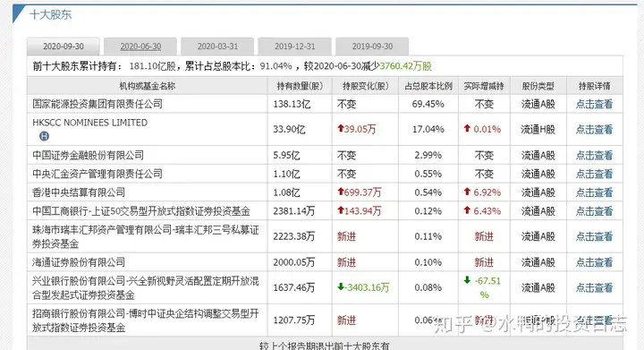Open the 2020-03-31 shareholder tab

tap(217, 47)
